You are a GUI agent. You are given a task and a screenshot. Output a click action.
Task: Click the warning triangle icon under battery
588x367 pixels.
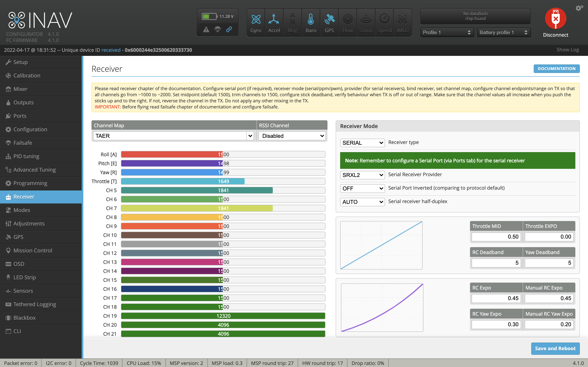(206, 30)
